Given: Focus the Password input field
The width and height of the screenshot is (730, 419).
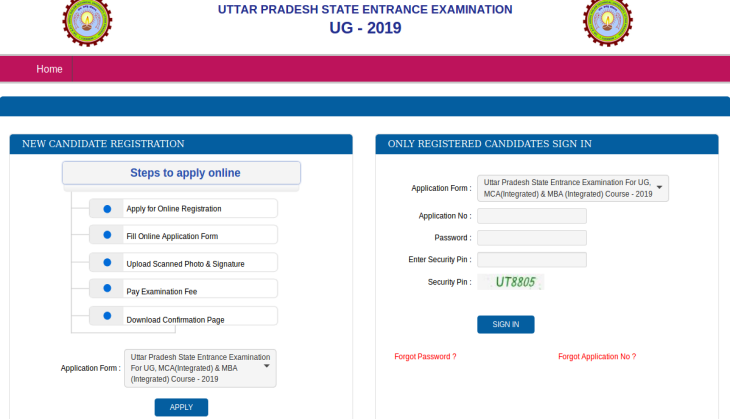Looking at the screenshot, I should pos(532,238).
